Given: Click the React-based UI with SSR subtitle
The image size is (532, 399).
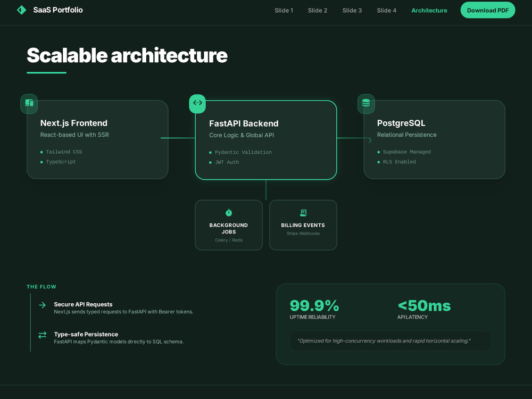Looking at the screenshot, I should pyautogui.click(x=74, y=135).
